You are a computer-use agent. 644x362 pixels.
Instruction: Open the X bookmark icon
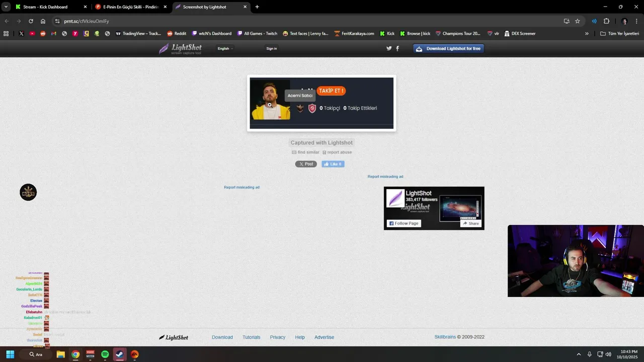click(21, 34)
